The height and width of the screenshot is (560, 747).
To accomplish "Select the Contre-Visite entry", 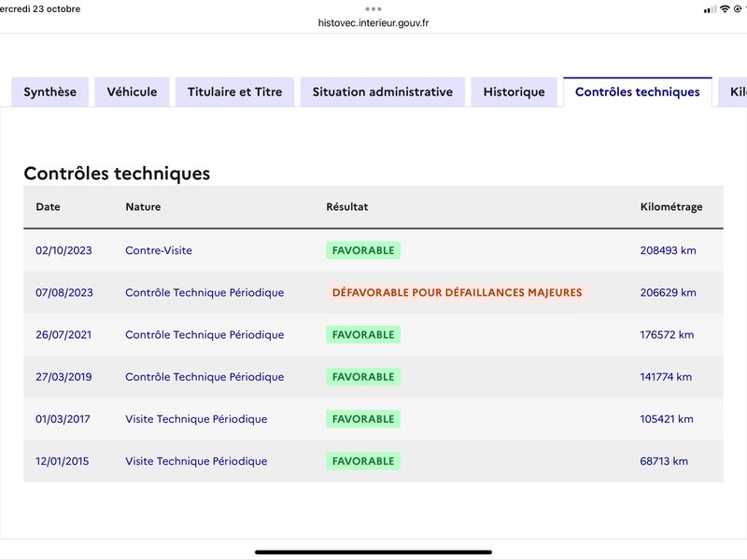I will (159, 250).
